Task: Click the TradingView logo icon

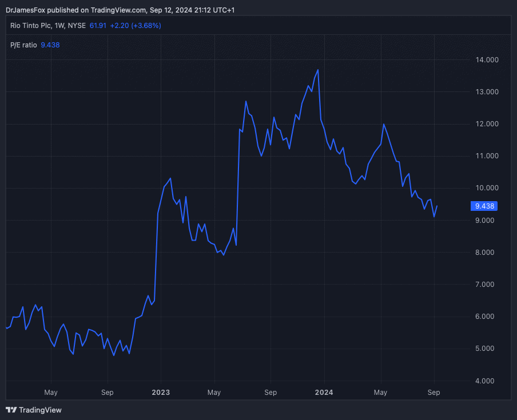Action: (11, 410)
